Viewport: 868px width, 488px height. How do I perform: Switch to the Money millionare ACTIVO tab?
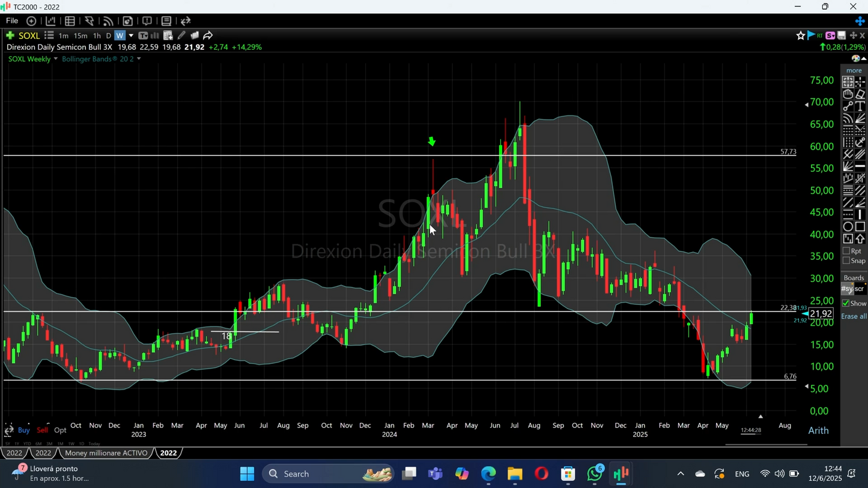106,453
